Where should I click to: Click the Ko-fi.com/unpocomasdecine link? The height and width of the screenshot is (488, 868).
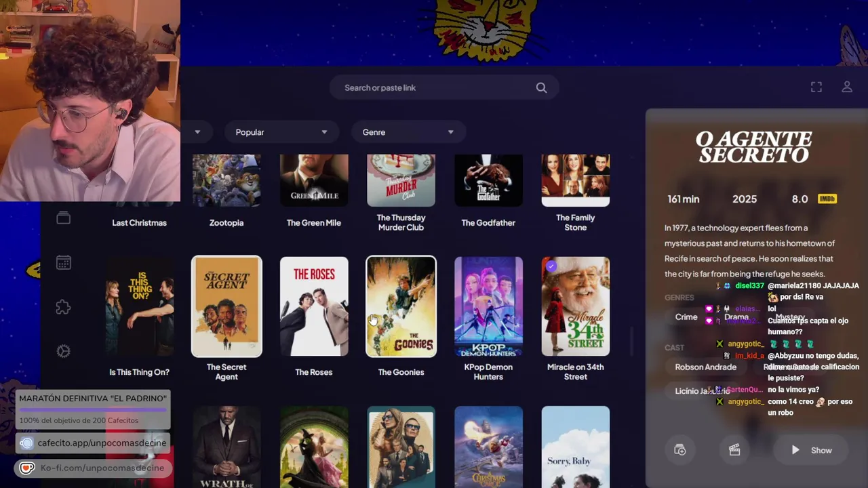102,468
